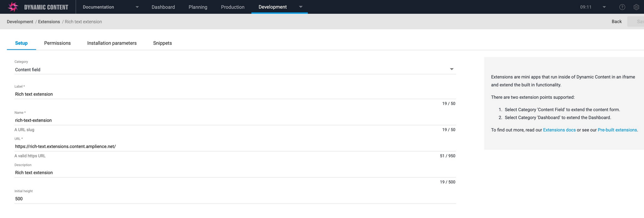Viewport: 644px width, 218px height.
Task: Open the Development breadcrumb link
Action: click(20, 22)
